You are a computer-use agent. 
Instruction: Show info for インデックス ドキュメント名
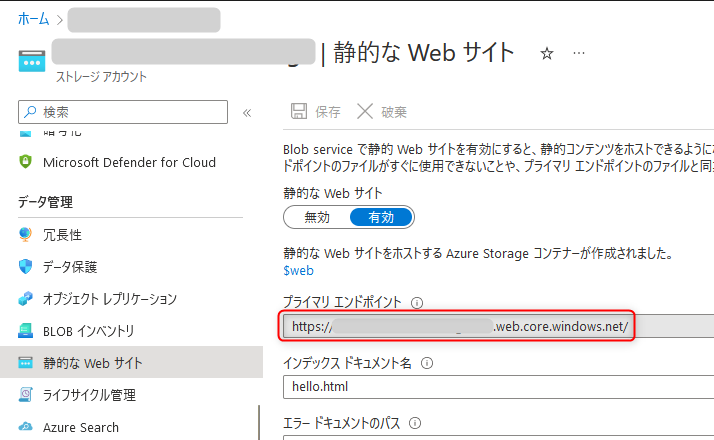[x=427, y=363]
